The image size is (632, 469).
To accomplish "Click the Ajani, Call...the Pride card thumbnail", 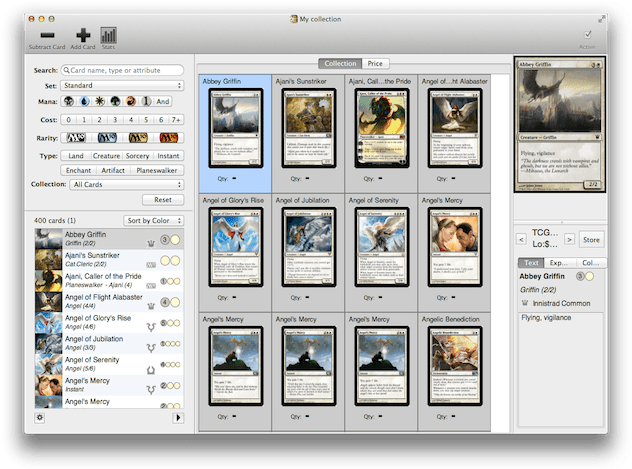I will [x=382, y=128].
